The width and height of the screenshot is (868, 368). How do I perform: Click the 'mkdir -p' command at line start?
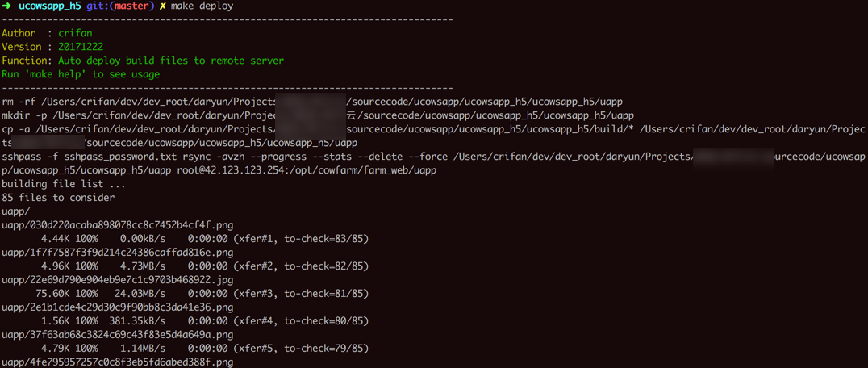point(24,115)
